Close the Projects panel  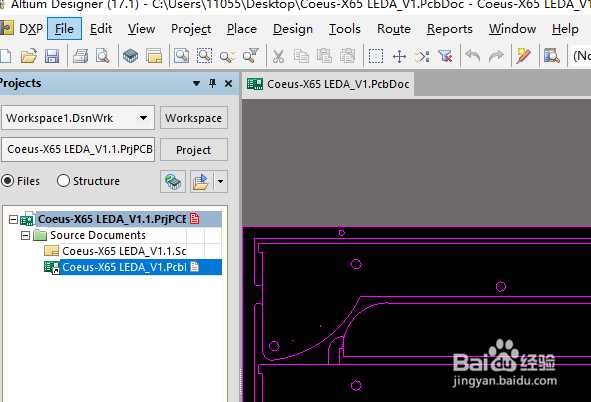pyautogui.click(x=228, y=83)
